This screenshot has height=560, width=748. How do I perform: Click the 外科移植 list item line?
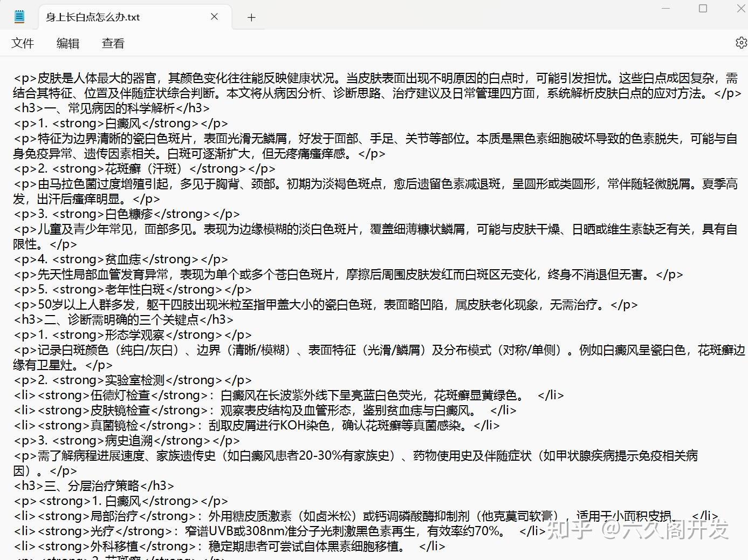(230, 546)
